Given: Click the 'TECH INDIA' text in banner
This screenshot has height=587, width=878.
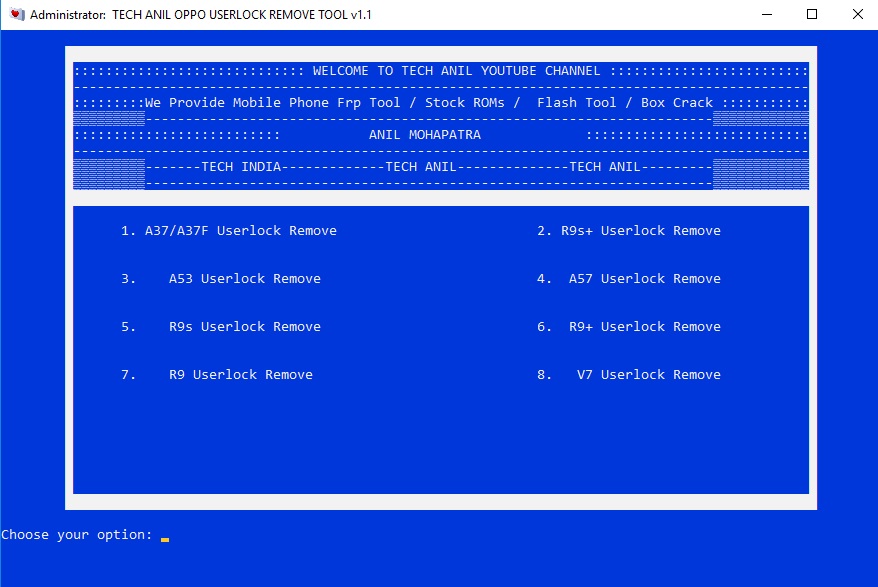Looking at the screenshot, I should tap(241, 166).
